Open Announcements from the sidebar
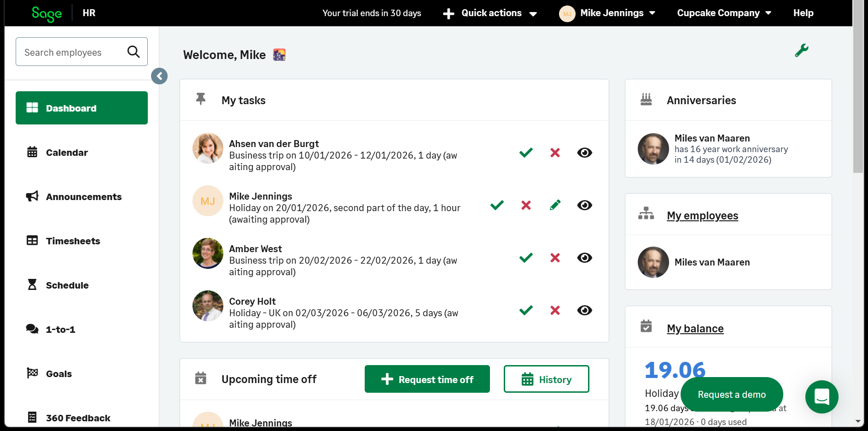This screenshot has width=868, height=431. [x=32, y=196]
